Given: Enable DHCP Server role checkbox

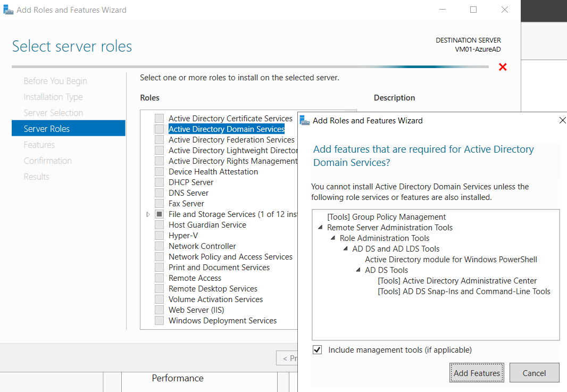Looking at the screenshot, I should coord(159,182).
